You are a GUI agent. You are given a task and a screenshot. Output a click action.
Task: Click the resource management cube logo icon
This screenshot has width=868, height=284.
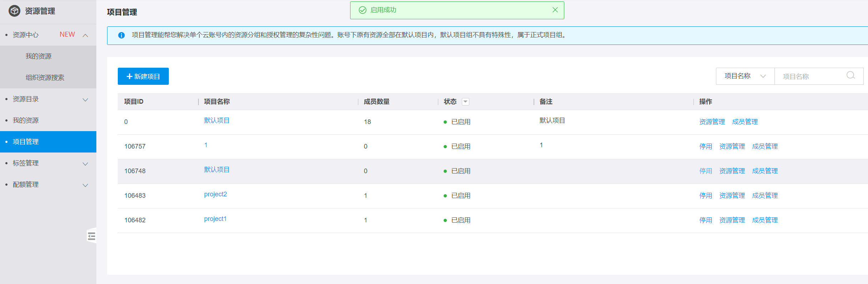coord(14,11)
